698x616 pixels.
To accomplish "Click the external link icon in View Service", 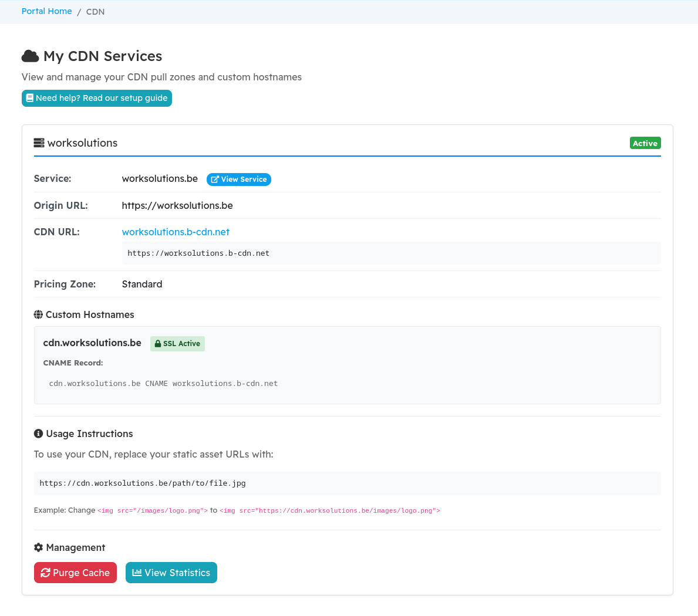I will point(215,180).
